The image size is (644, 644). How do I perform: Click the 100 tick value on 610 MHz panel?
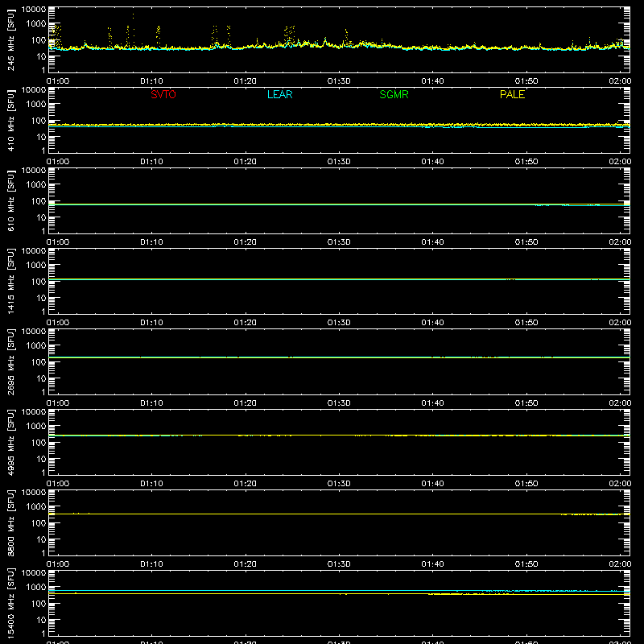pos(39,201)
